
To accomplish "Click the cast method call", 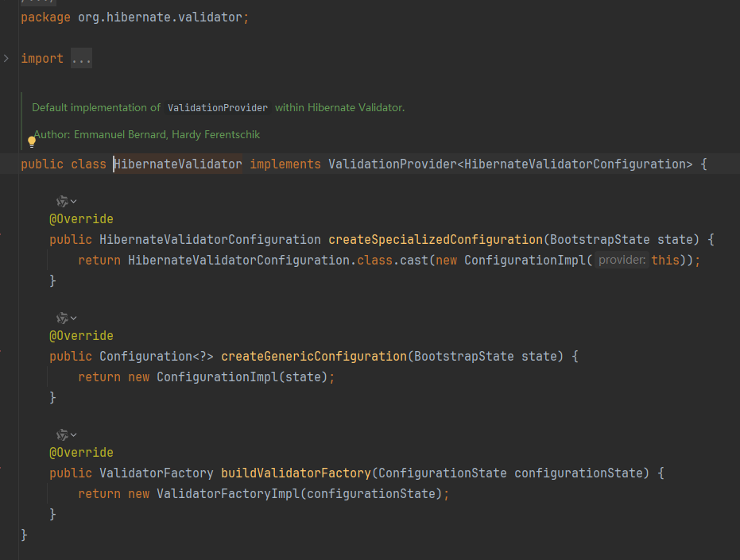I will (x=414, y=260).
